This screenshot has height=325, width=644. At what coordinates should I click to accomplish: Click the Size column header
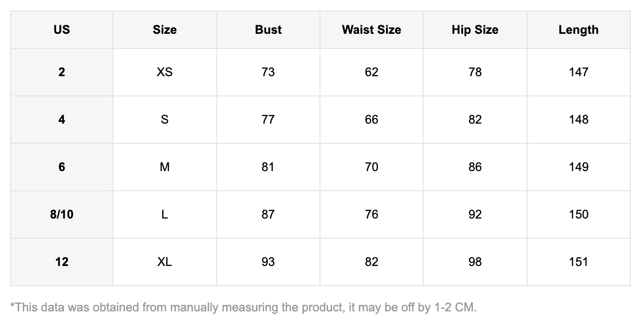(x=165, y=30)
